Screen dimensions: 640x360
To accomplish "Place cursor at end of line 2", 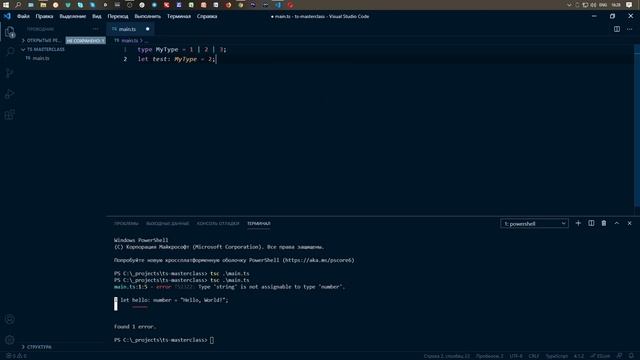I will click(x=216, y=59).
